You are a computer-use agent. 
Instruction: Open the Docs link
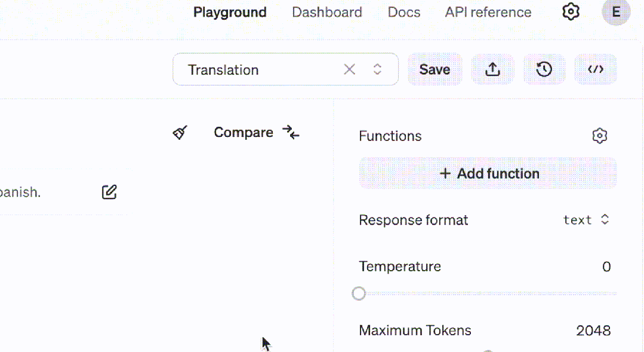pyautogui.click(x=403, y=13)
